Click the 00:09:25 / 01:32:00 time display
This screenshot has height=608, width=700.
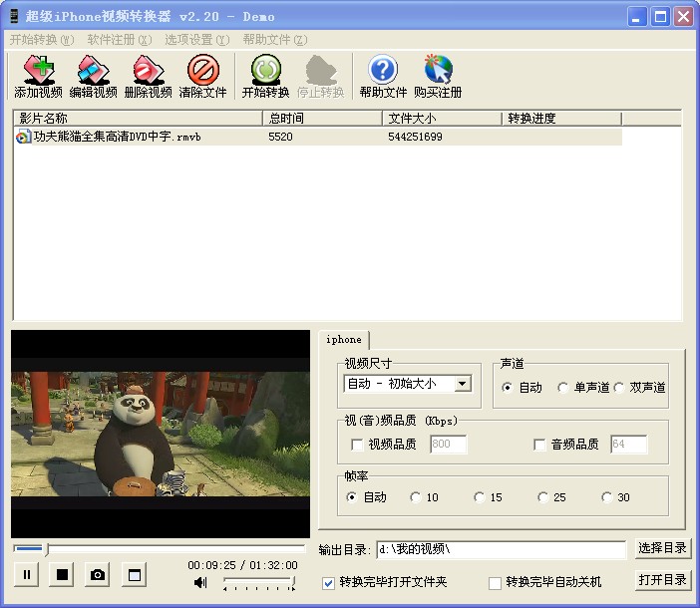(242, 565)
